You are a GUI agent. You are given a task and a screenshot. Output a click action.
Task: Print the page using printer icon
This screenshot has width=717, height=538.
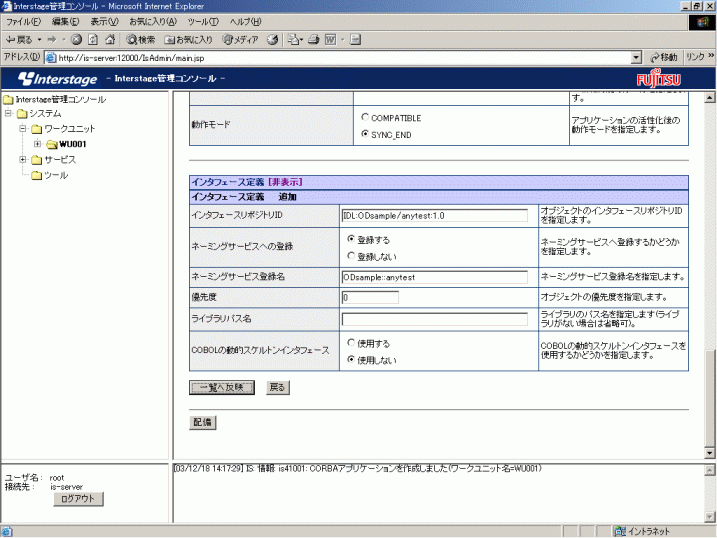click(x=314, y=40)
